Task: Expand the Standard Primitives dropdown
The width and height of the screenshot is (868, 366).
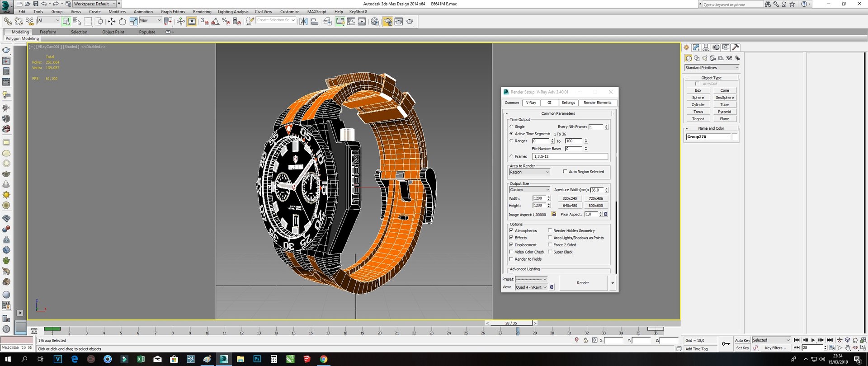Action: tap(712, 68)
